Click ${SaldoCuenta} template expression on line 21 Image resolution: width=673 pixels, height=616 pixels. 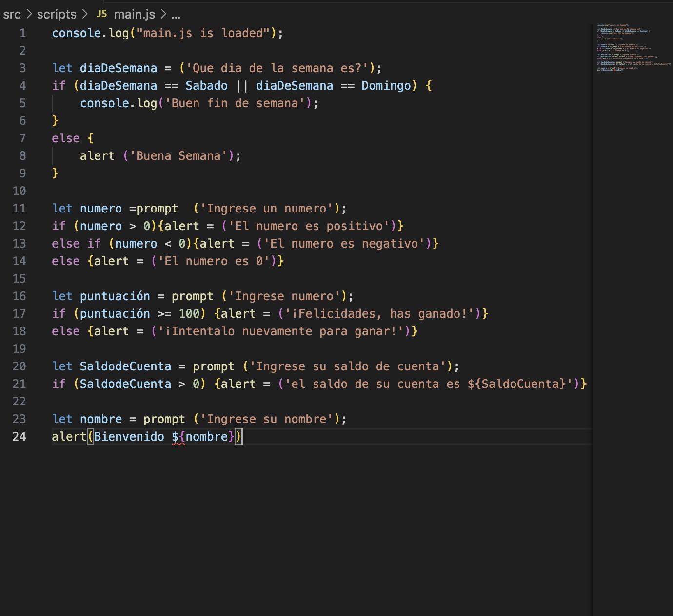[516, 384]
